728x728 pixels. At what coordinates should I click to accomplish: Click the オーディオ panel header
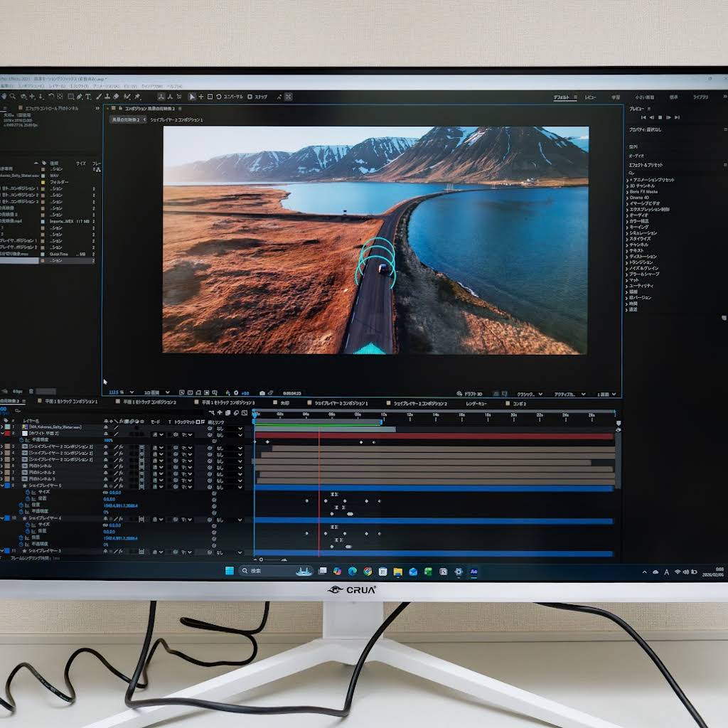click(636, 156)
